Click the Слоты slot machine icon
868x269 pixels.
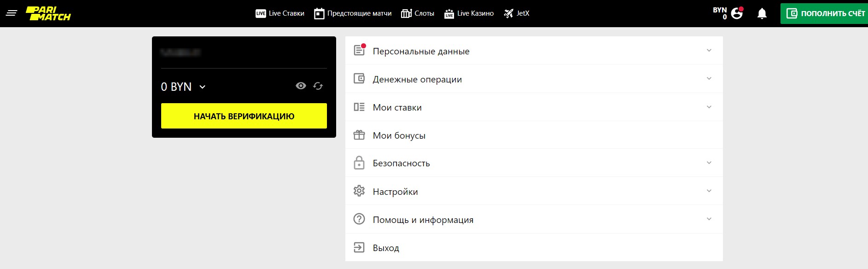(x=406, y=14)
